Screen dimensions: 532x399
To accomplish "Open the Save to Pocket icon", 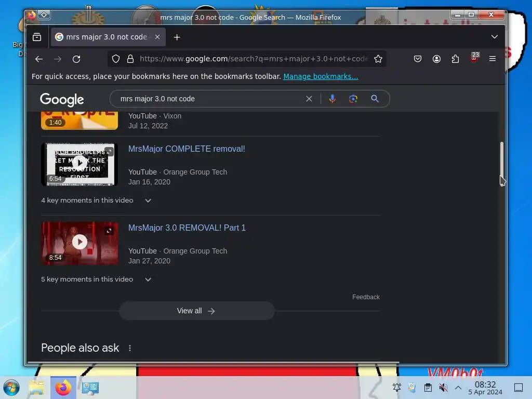I will point(418,59).
